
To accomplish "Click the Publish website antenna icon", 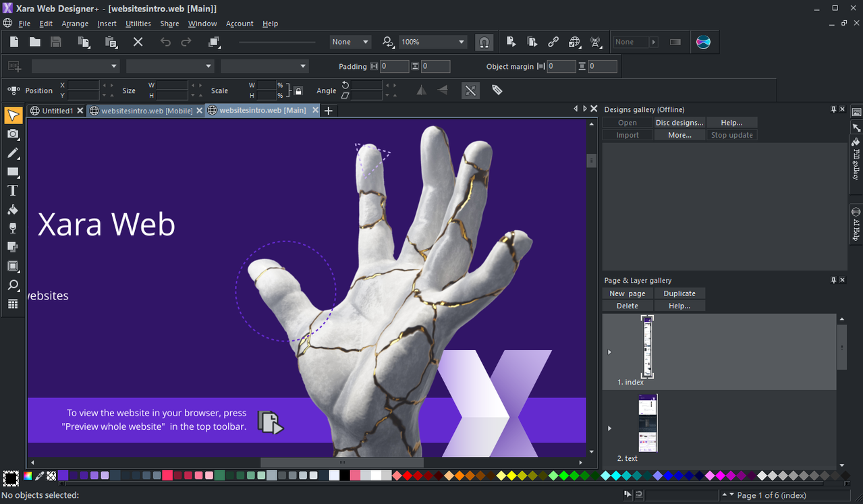I will (596, 42).
